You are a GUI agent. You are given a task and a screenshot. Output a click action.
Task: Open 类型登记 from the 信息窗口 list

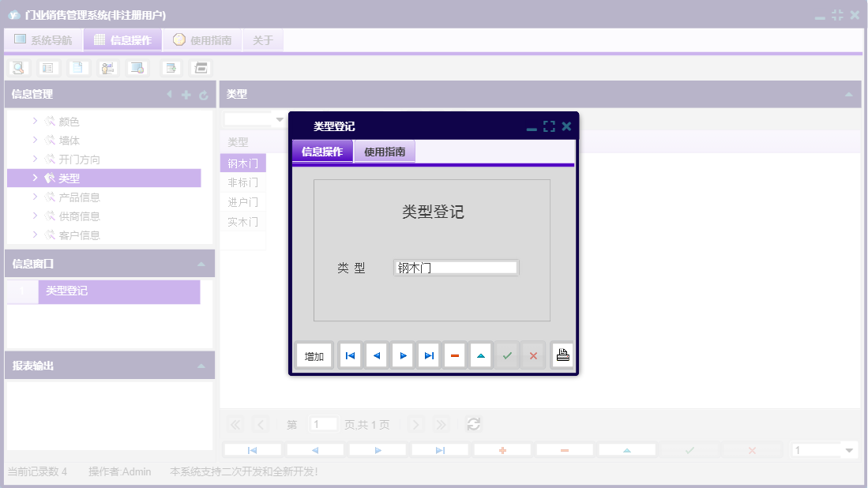(x=118, y=291)
